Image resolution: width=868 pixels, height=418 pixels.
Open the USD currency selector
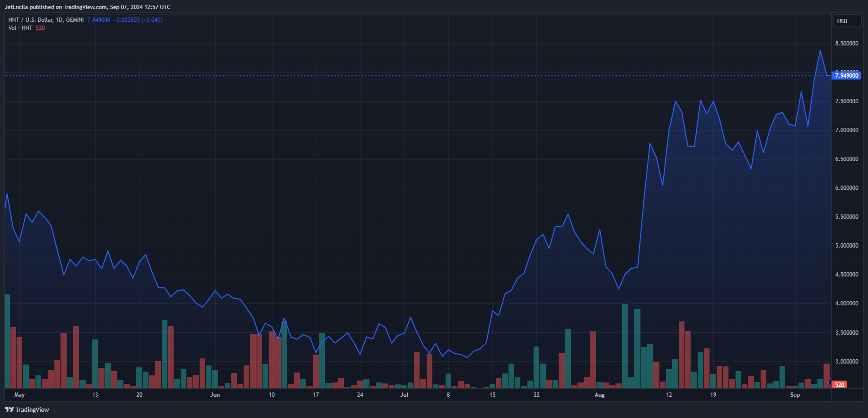pos(847,21)
